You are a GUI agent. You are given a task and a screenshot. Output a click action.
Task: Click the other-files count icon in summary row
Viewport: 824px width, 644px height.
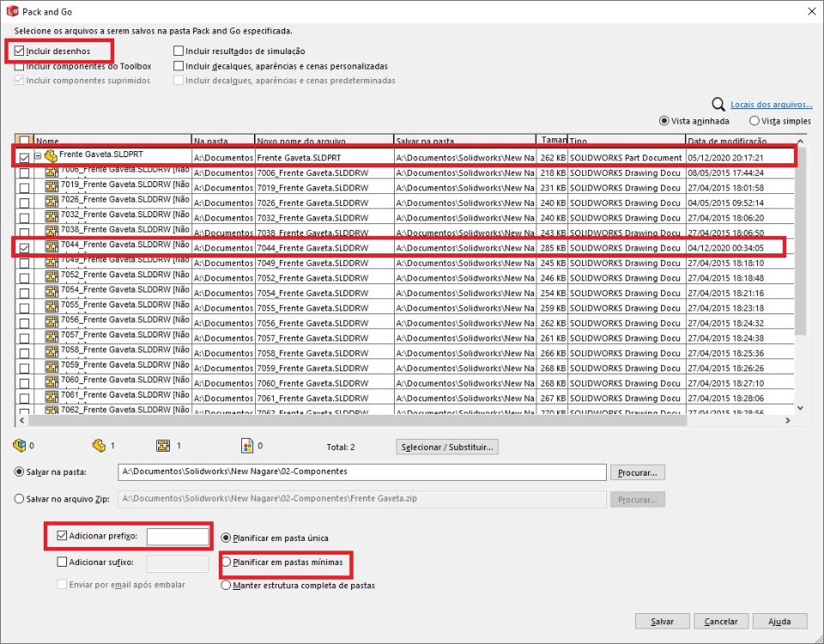pos(247,446)
